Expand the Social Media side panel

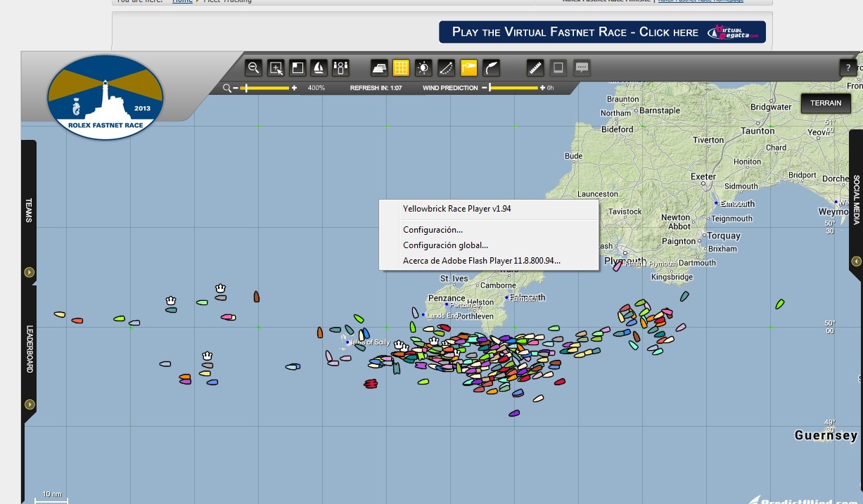coord(856,261)
